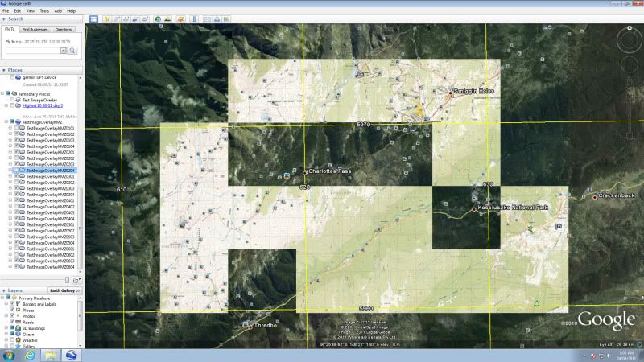This screenshot has height=362, width=644.
Task: Click the Record a Tour toolbar icon
Action: pyautogui.click(x=145, y=19)
